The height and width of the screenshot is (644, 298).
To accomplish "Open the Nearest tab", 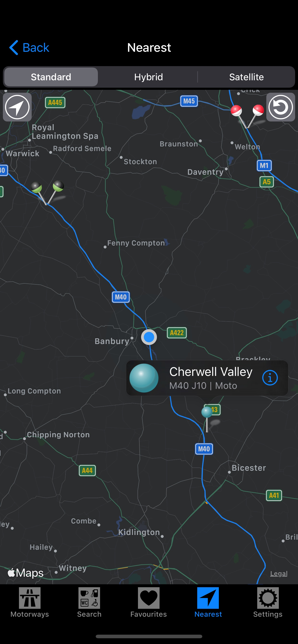I will (x=208, y=603).
